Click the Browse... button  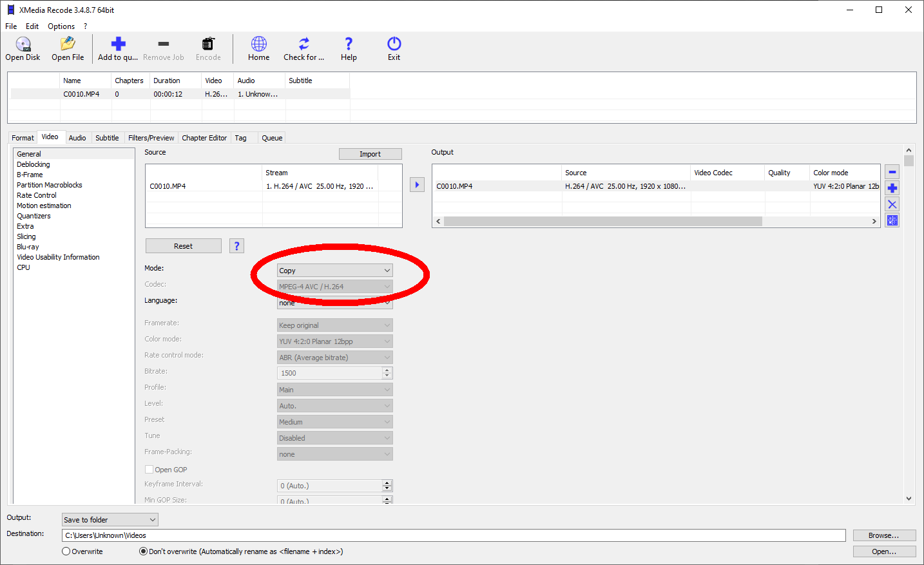click(883, 535)
